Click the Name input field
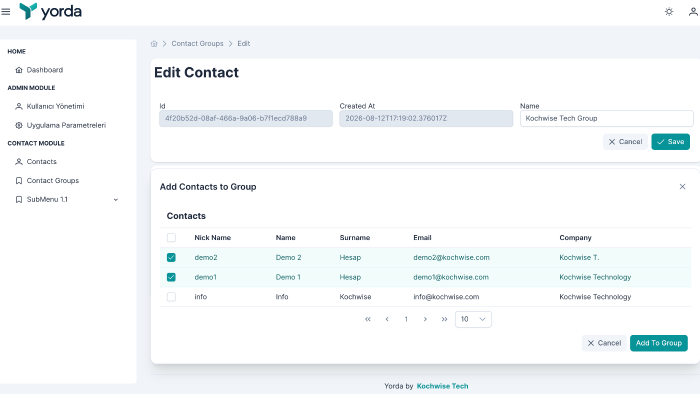The height and width of the screenshot is (394, 700). coord(607,119)
